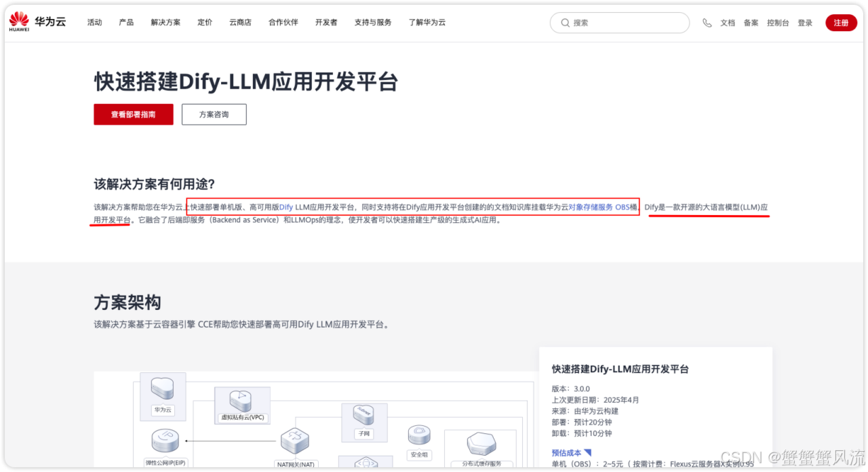Screen dimensions: 868x472
Task: Click the 弹性公网IP(EIP) icon in diagram
Action: click(x=165, y=441)
